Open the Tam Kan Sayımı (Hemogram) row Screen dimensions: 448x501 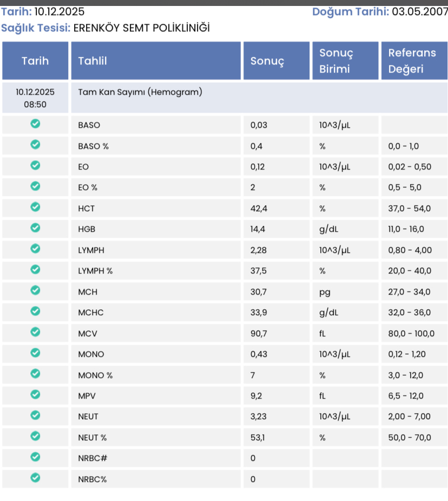259,98
